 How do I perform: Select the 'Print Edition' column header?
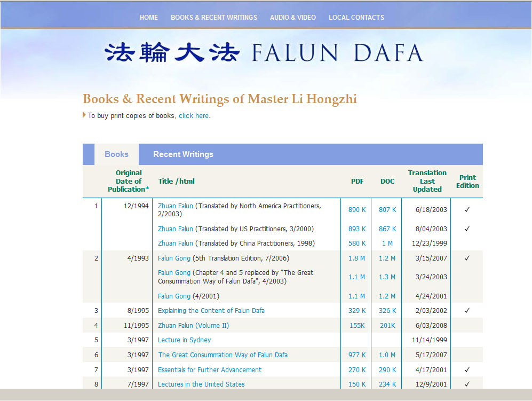[x=467, y=182]
